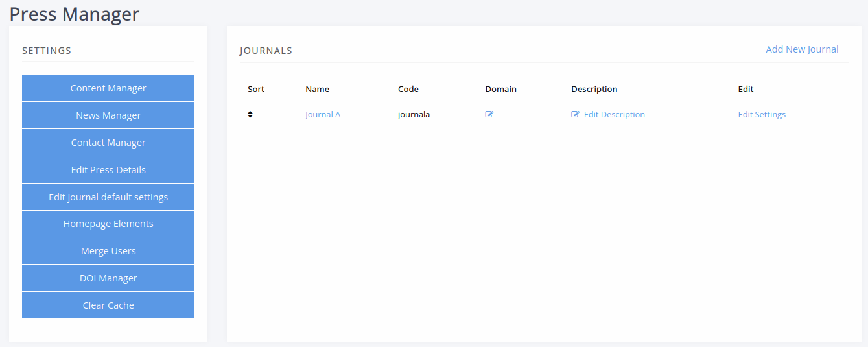Click the pencil icon beside Edit Description
Image resolution: width=868 pixels, height=347 pixels.
click(575, 114)
